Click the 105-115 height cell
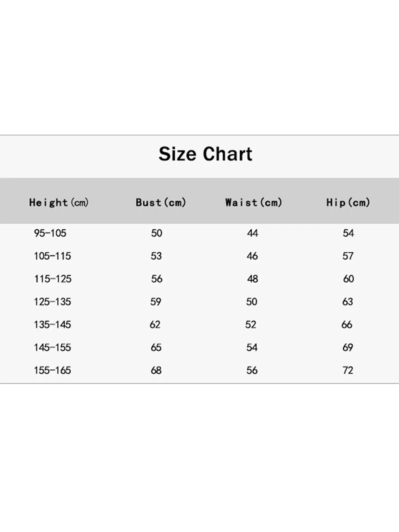 pyautogui.click(x=52, y=256)
